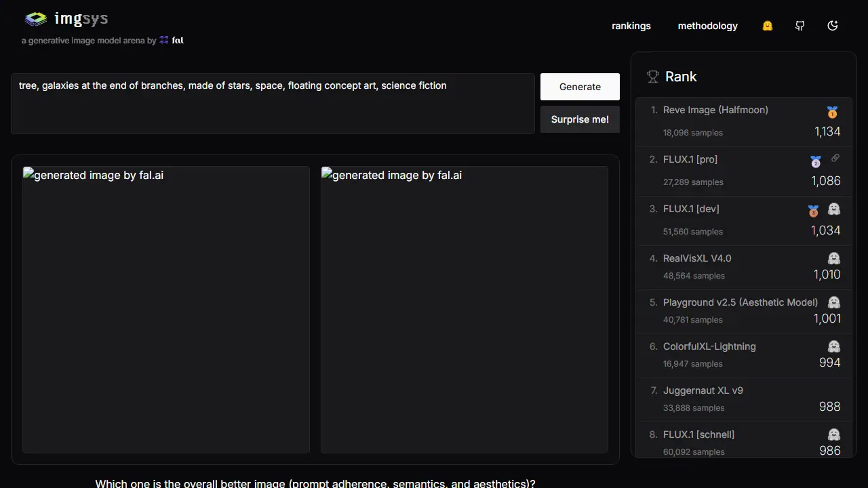Click the imgsys stacked-layers logo
This screenshot has height=488, width=868.
36,19
